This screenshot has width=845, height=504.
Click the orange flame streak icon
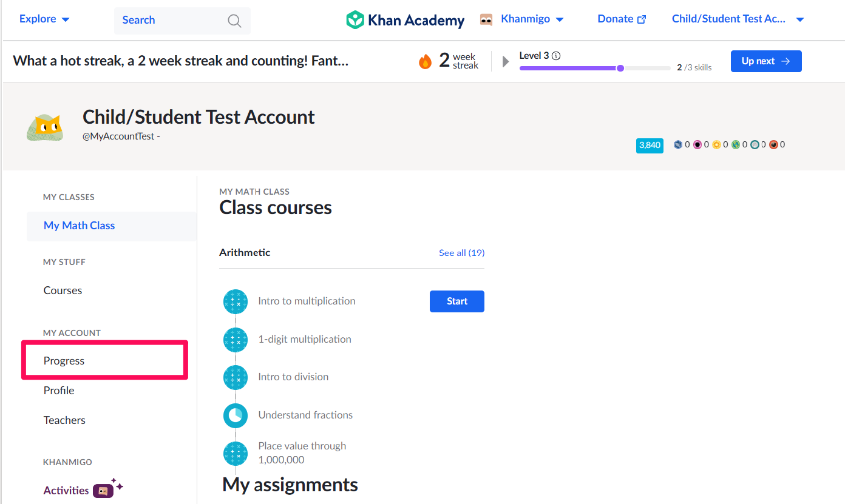click(x=425, y=61)
